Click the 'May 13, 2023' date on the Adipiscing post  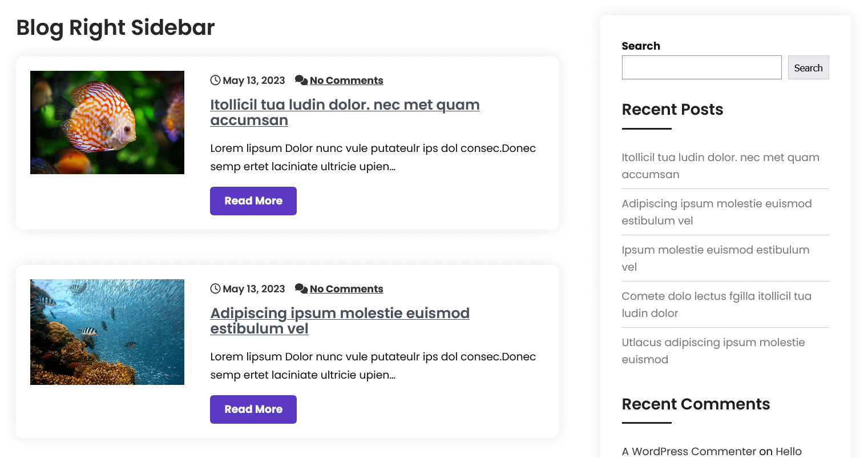point(254,289)
